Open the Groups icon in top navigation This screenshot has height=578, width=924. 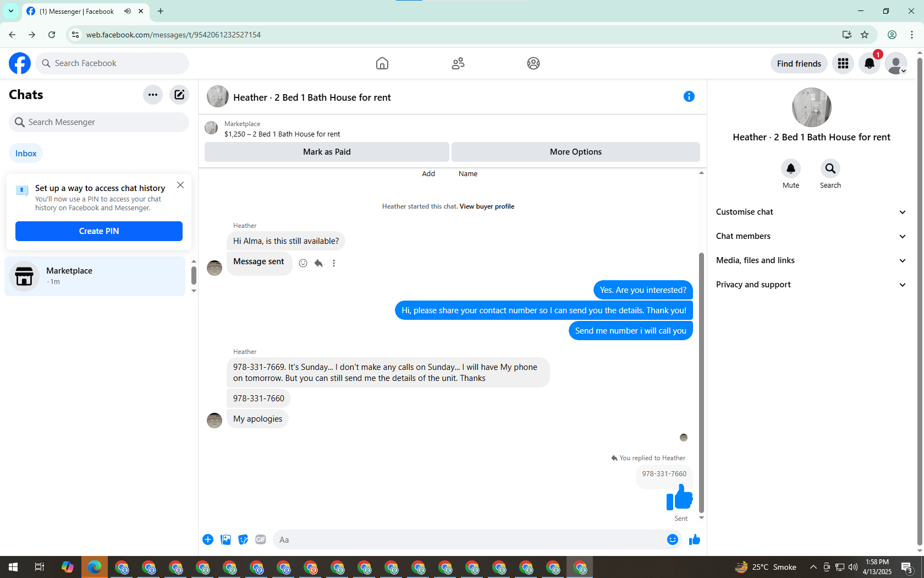click(533, 63)
